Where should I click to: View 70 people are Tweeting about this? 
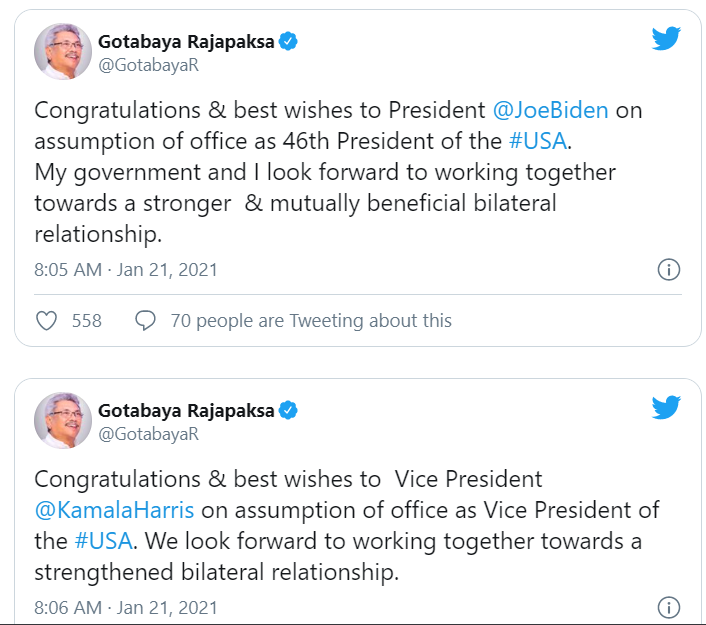(x=310, y=321)
